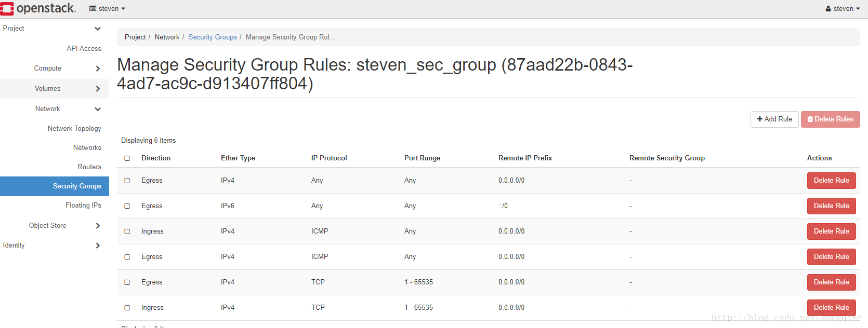Delete the Egress IPv6 rule
The height and width of the screenshot is (328, 868).
coord(831,206)
